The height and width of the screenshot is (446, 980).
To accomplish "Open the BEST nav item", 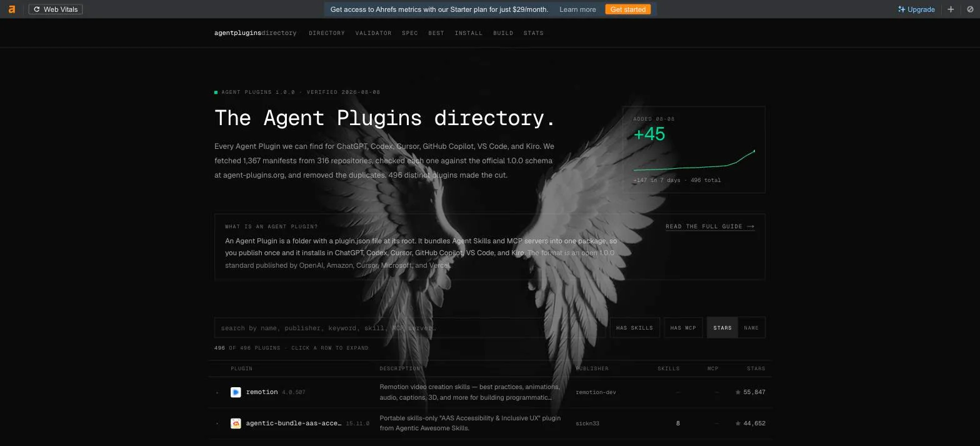I will (436, 33).
